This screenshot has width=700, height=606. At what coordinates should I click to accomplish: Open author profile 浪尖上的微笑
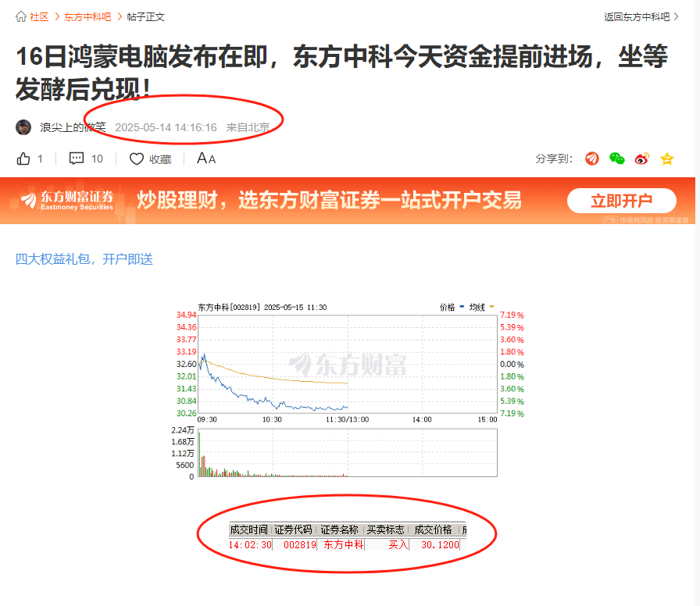[x=73, y=127]
